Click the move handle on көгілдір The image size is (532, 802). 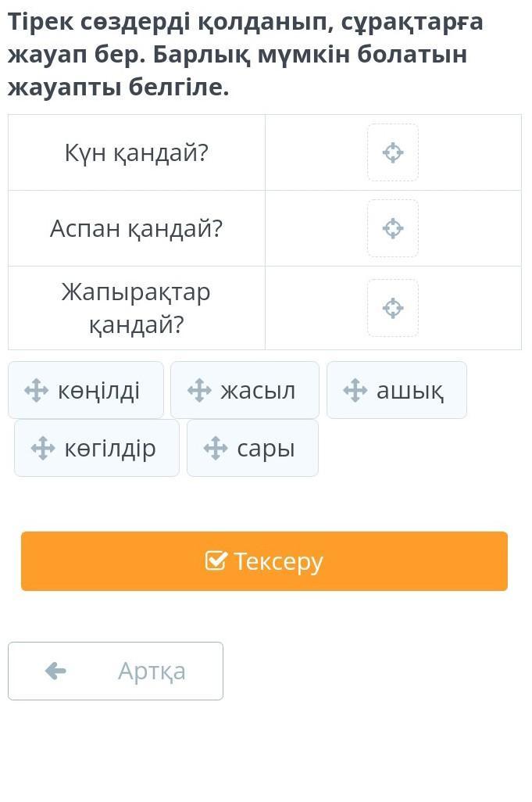click(43, 449)
